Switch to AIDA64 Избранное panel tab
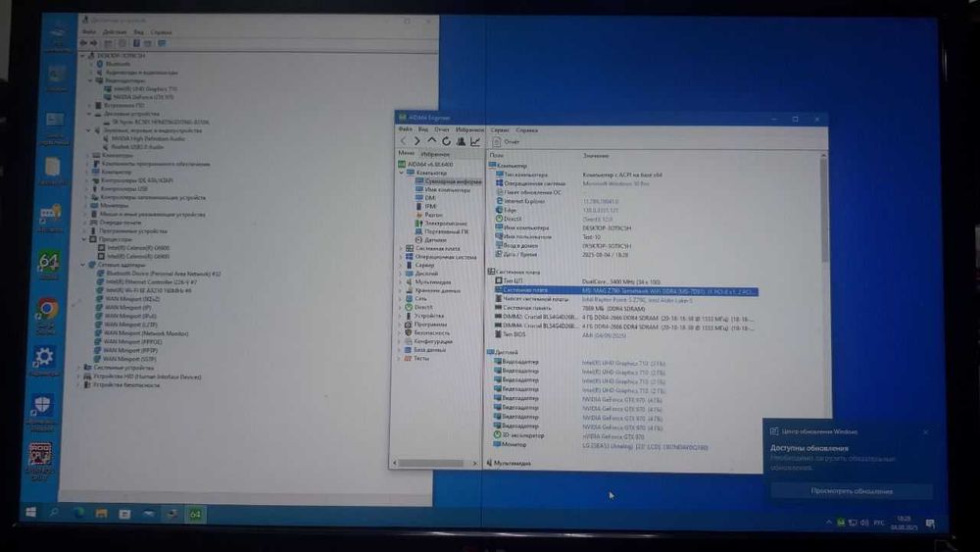980x552 pixels. tap(435, 154)
